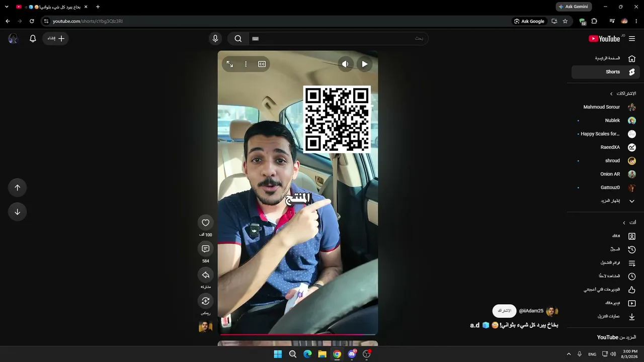The width and height of the screenshot is (644, 362).
Task: Subscribe to the iiAdam25 channel
Action: point(504,311)
